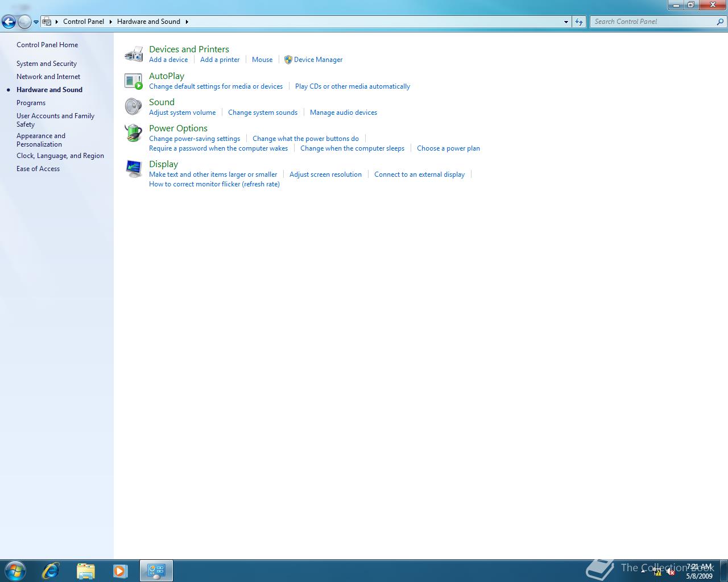Image resolution: width=728 pixels, height=582 pixels.
Task: Click the Sound speaker icon
Action: pyautogui.click(x=134, y=107)
